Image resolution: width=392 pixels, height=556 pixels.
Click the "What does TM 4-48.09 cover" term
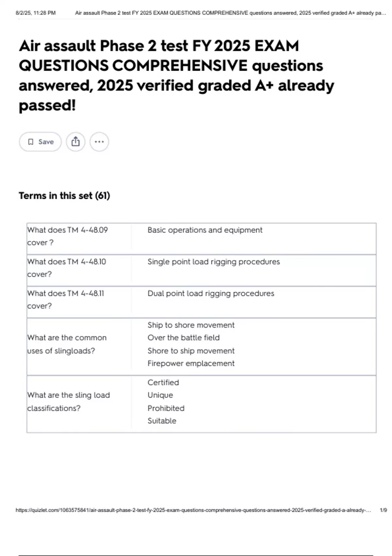click(68, 236)
